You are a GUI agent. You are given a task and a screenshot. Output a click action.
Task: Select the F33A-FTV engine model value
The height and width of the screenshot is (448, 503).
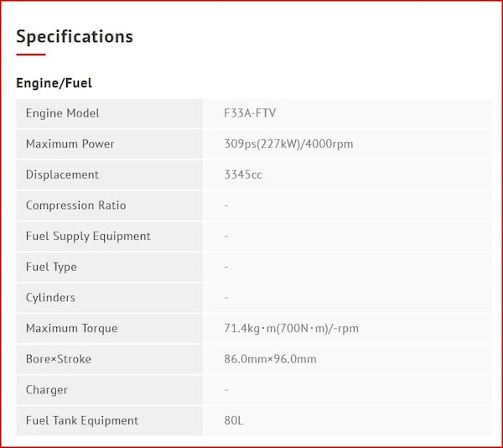tap(250, 113)
